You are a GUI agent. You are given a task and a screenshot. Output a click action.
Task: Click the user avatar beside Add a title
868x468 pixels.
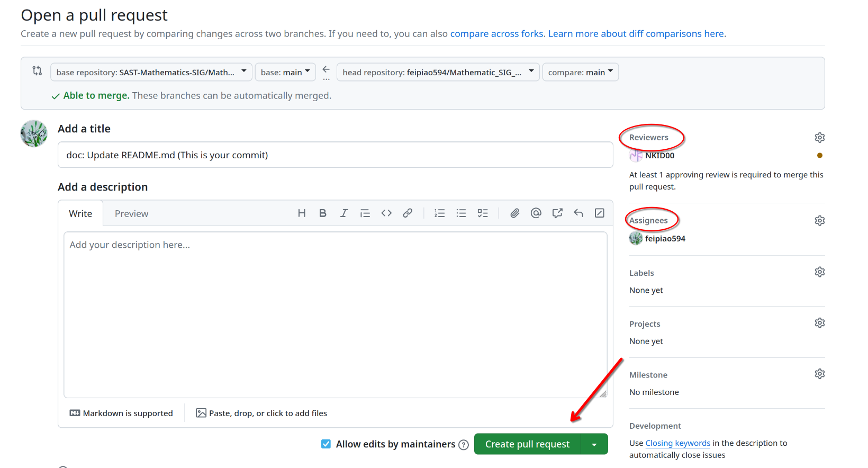point(34,133)
